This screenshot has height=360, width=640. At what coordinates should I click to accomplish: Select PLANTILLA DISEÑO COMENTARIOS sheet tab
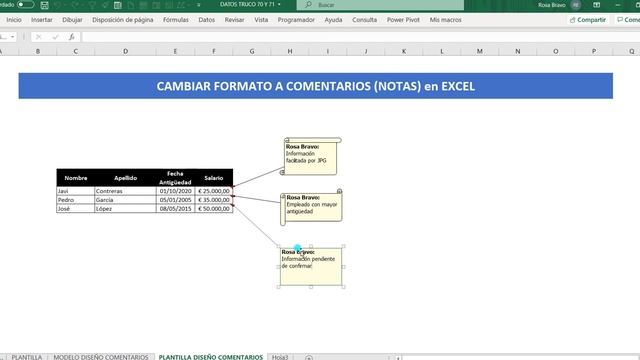tap(211, 357)
